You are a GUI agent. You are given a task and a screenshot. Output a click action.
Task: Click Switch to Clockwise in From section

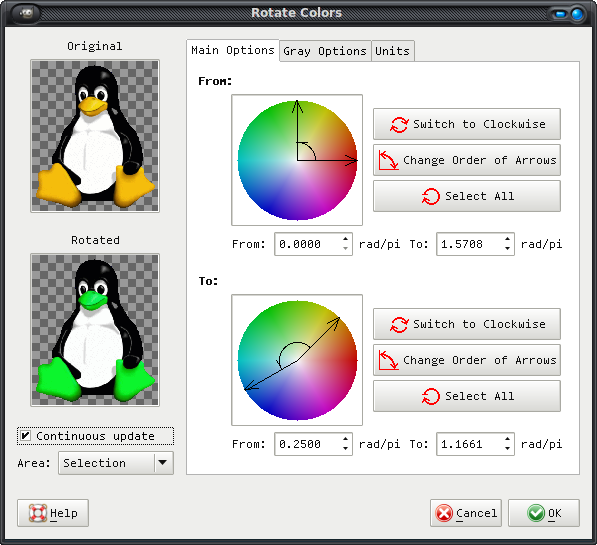[x=467, y=124]
